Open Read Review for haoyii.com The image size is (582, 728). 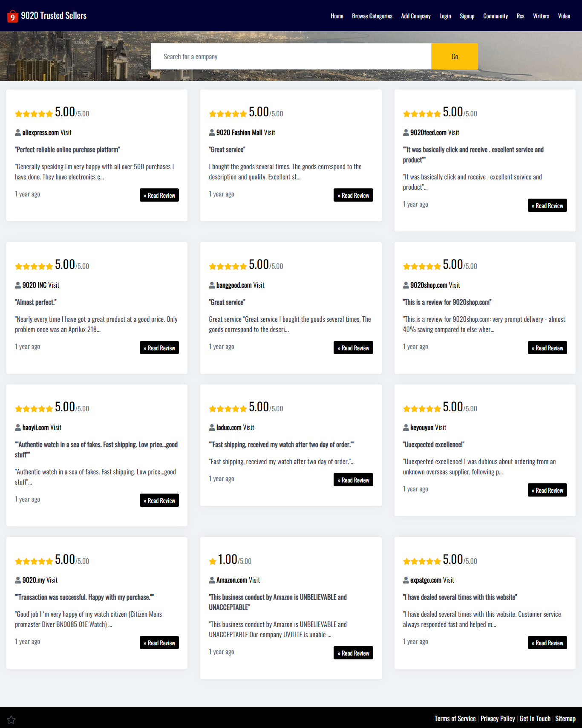click(x=159, y=500)
